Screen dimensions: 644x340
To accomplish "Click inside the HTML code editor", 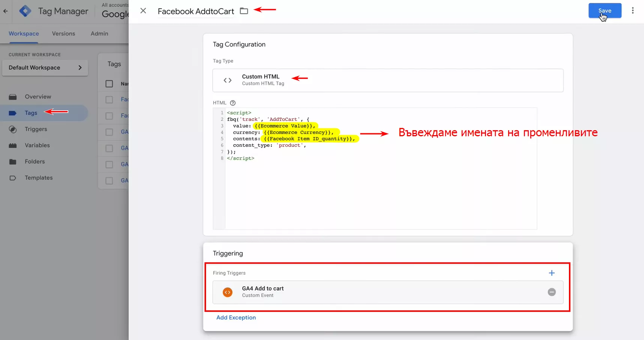I will (x=381, y=169).
